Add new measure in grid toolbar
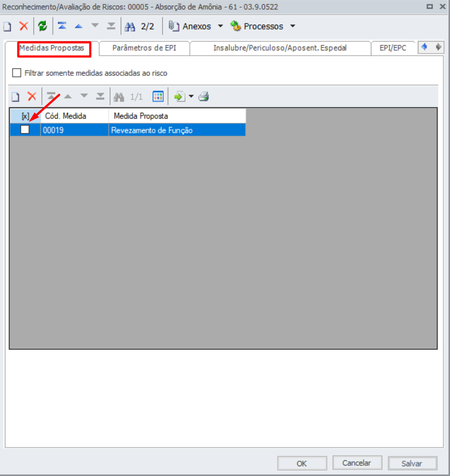 [15, 97]
